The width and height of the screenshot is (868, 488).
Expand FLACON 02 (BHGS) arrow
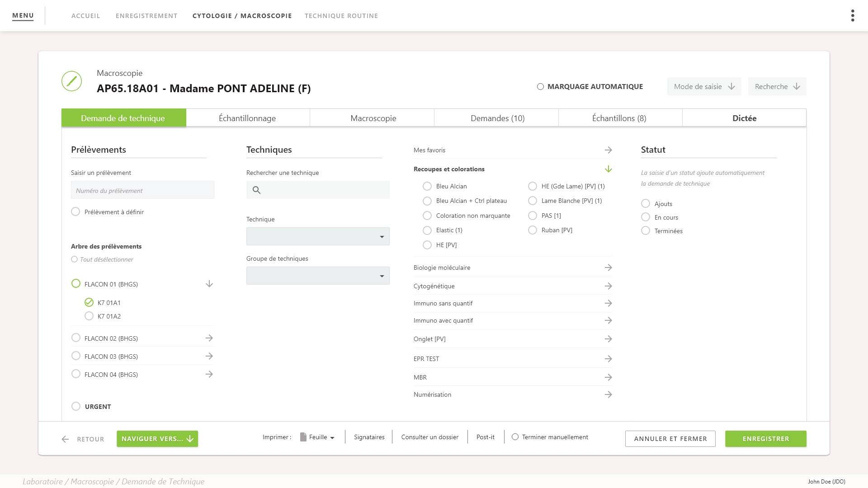(x=209, y=338)
